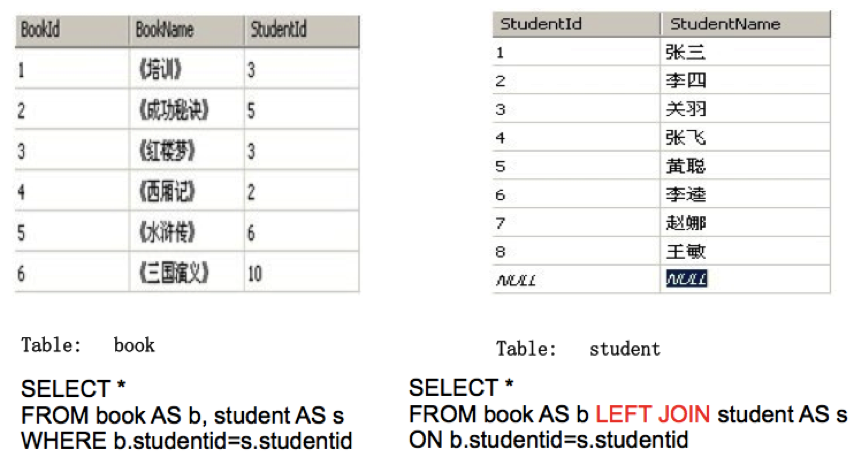Click the BookId column header
The width and height of the screenshot is (865, 462).
coord(41,30)
